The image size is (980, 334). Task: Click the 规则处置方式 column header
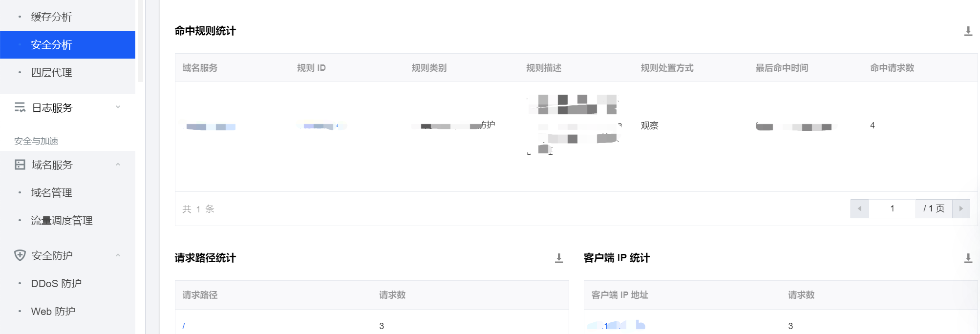[x=667, y=68]
